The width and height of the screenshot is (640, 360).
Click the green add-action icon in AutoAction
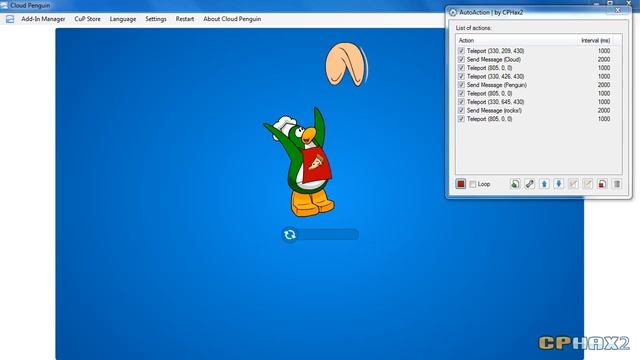tap(515, 184)
